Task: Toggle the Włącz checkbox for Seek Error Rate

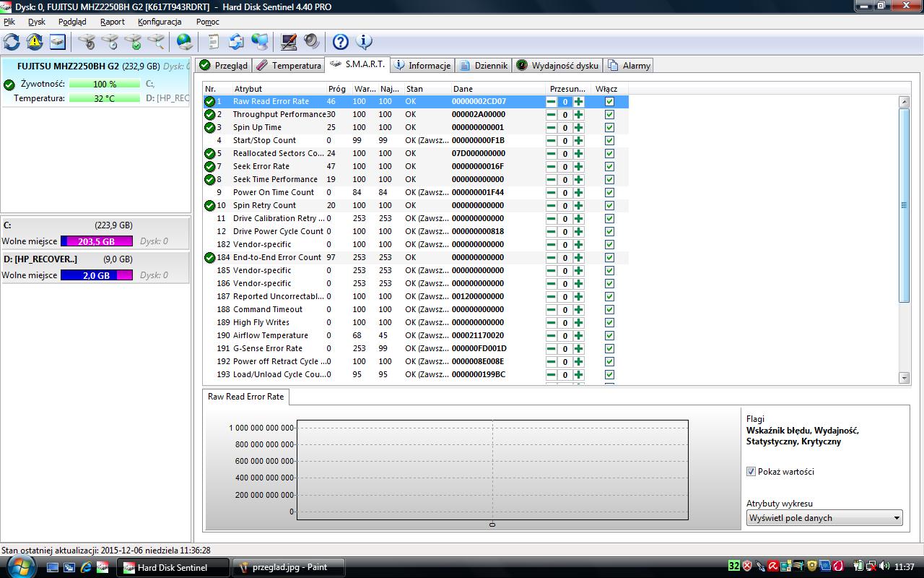Action: pyautogui.click(x=609, y=167)
